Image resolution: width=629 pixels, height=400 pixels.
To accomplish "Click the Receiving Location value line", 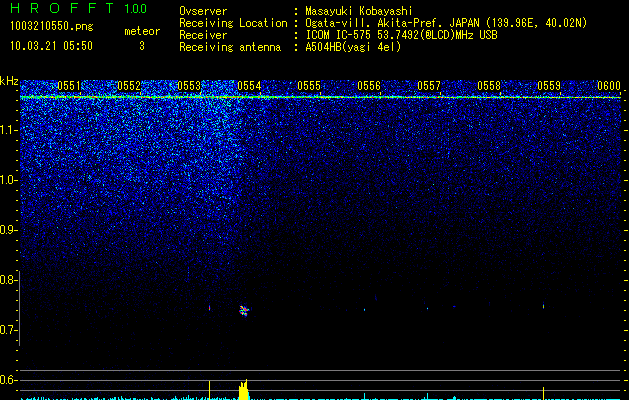I will 446,23.
